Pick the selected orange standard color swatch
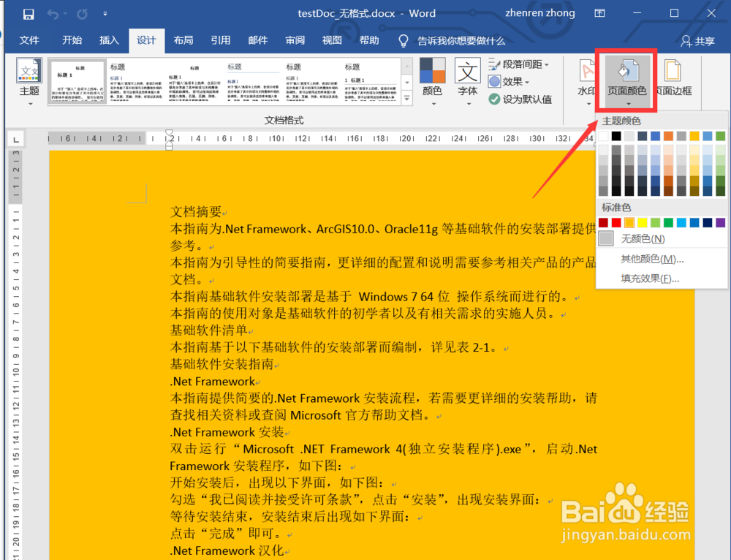Viewport: 731px width, 560px height. (x=629, y=222)
